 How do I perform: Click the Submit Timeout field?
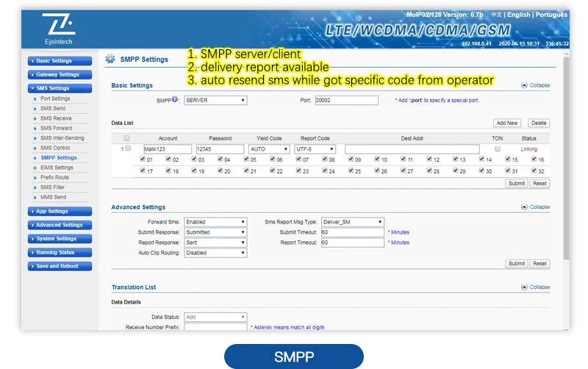[353, 232]
